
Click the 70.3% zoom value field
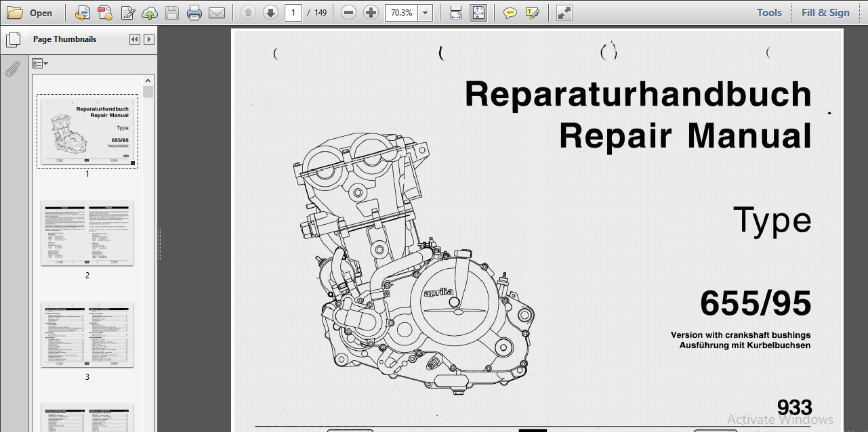coord(401,13)
